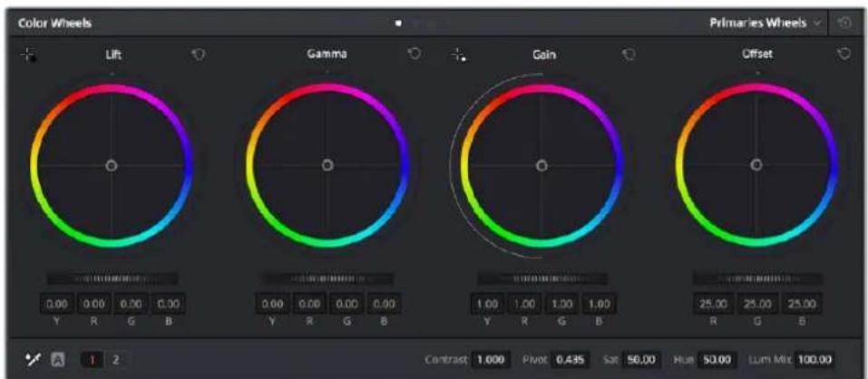
Task: Click the Gamma master wheel slider
Action: [327, 278]
